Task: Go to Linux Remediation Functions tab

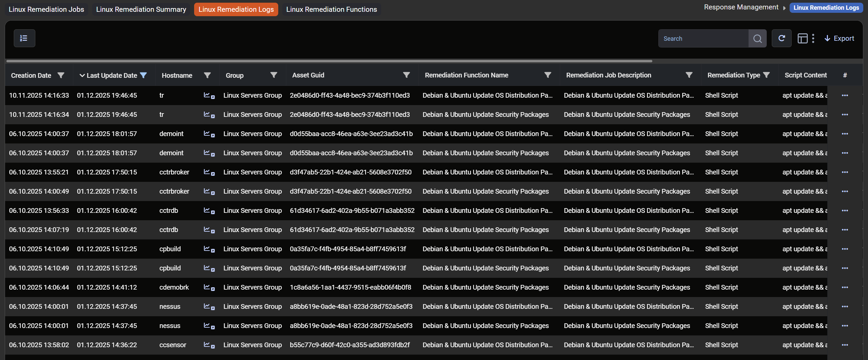Action: pyautogui.click(x=331, y=9)
